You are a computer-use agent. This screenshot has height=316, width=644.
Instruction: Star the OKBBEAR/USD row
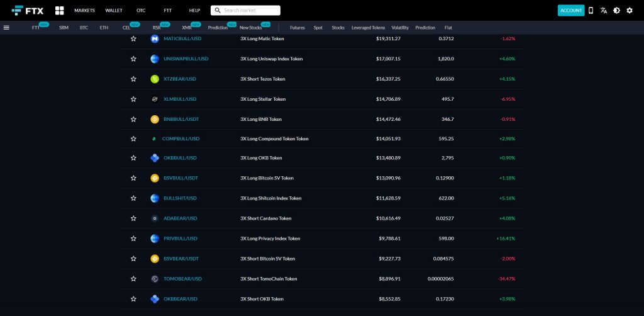point(133,299)
